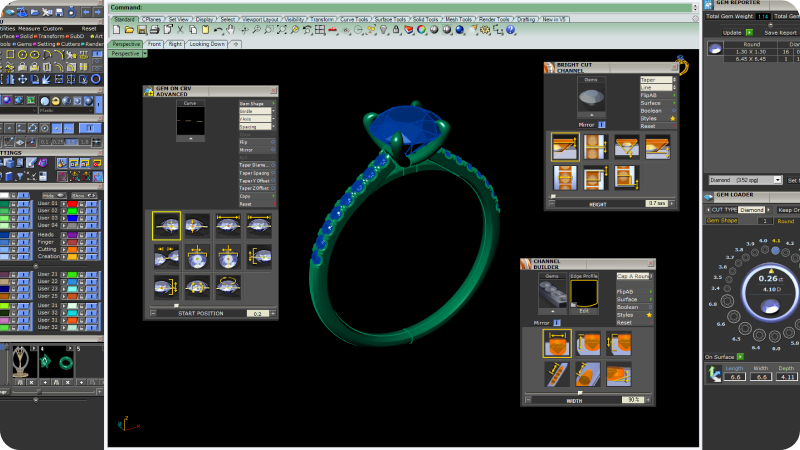This screenshot has height=450, width=800.
Task: Click the Height value field in Bright Cut Channel
Action: [x=657, y=203]
